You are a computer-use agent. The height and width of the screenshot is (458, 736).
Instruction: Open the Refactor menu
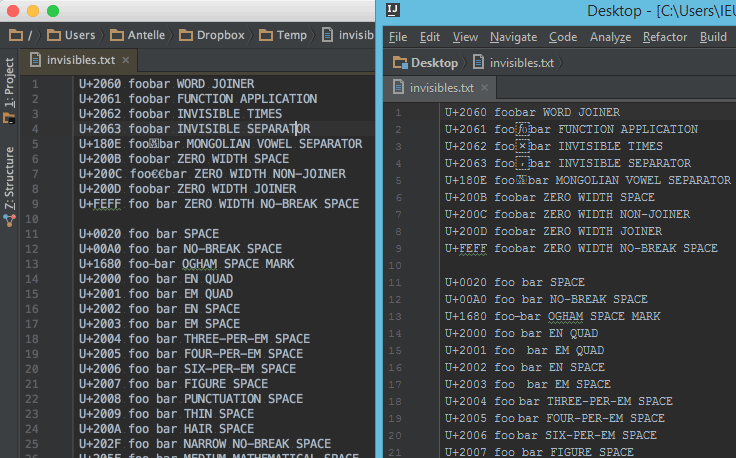pos(665,37)
